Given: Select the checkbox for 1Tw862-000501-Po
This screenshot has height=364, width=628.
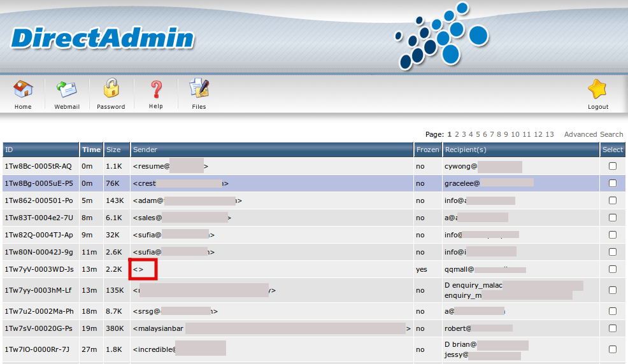Looking at the screenshot, I should coord(612,200).
